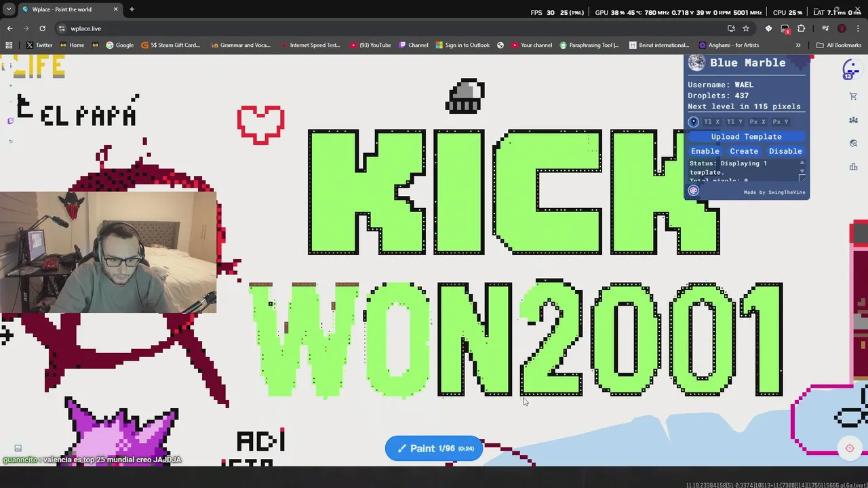Open the leaderboard bar chart icon
868x488 pixels.
tap(853, 167)
